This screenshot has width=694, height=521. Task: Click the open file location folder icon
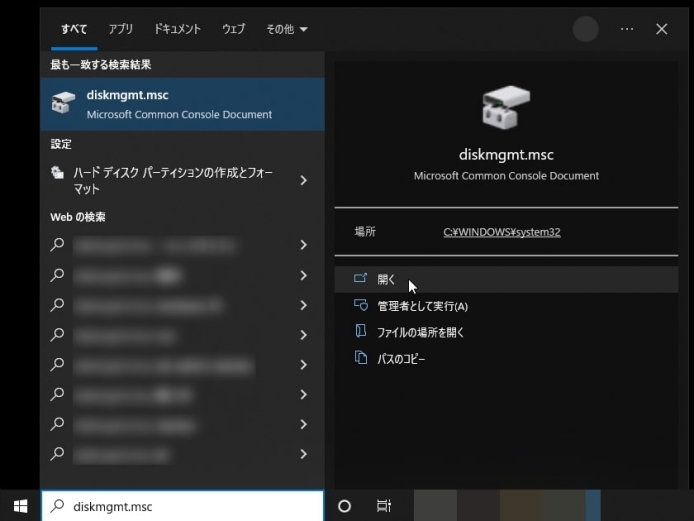click(x=361, y=331)
